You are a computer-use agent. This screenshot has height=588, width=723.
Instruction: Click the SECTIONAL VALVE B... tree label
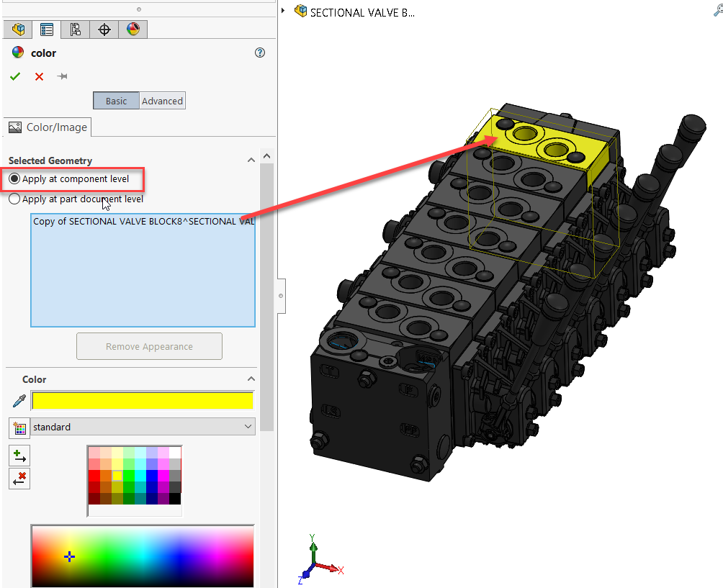coord(362,12)
